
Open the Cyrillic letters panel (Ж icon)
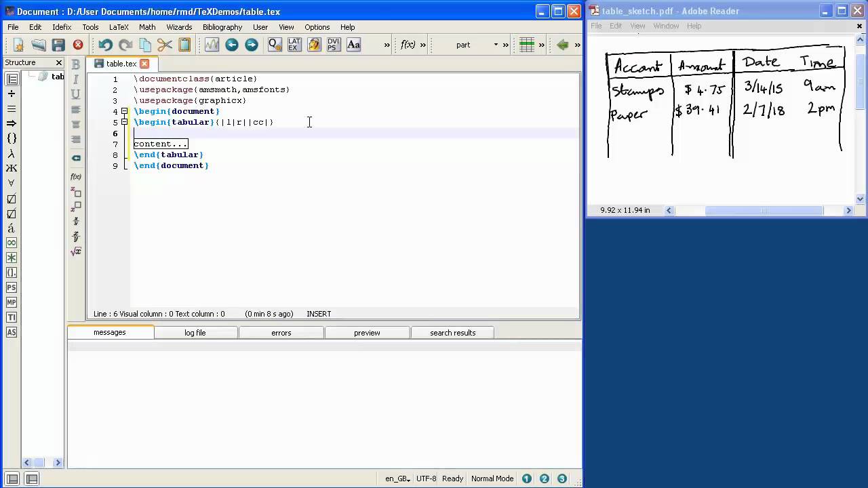[x=12, y=168]
